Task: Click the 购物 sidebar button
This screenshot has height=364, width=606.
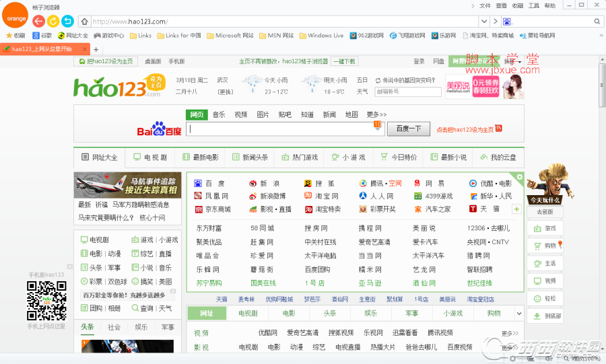Action: [x=545, y=246]
